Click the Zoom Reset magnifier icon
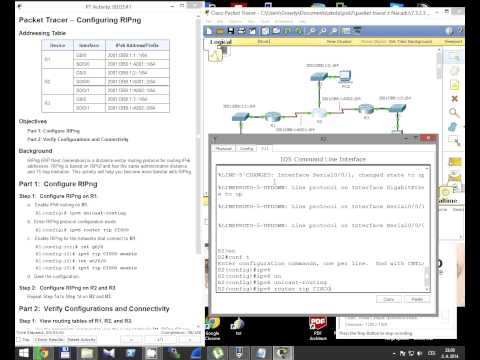The height and width of the screenshot is (360, 480). tap(323, 31)
